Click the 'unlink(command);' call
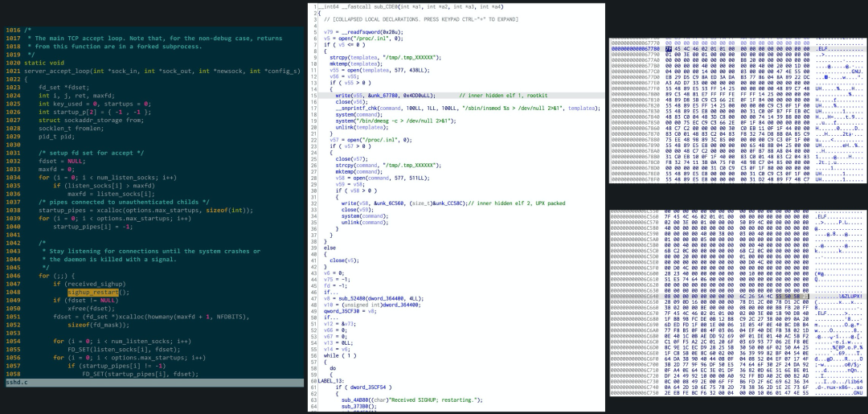 click(364, 223)
